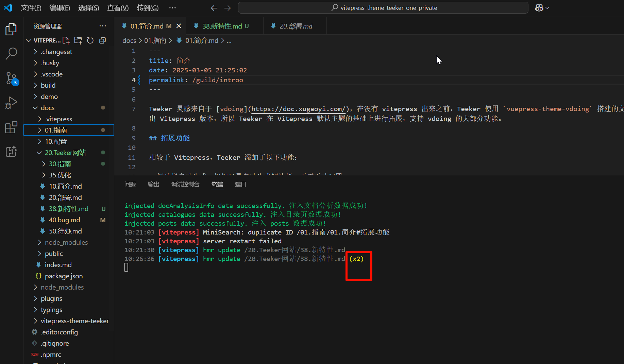Open the 文件(F) menu
This screenshot has width=624, height=364.
tap(31, 7)
